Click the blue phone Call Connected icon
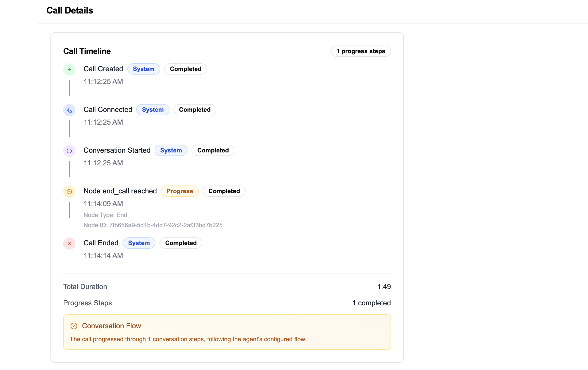 click(69, 110)
